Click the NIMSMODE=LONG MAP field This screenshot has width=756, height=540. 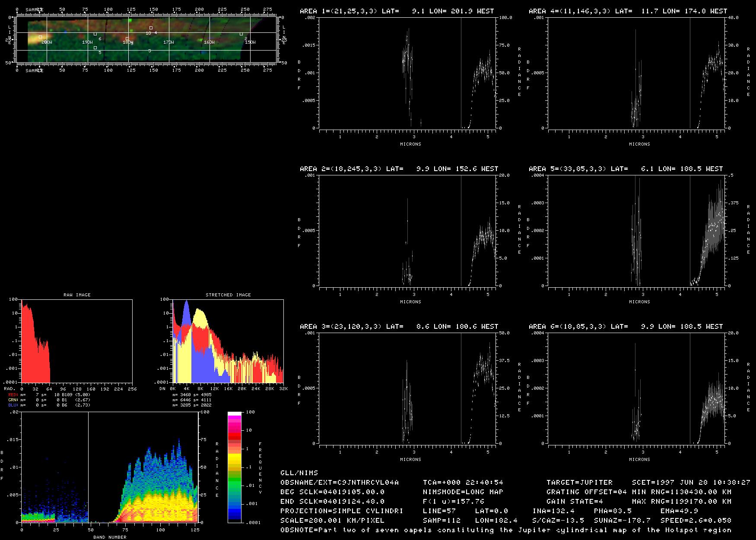(463, 492)
